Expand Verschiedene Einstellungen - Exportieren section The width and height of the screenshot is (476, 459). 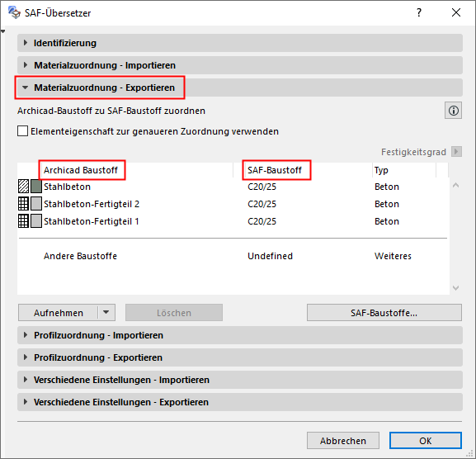tap(240, 402)
